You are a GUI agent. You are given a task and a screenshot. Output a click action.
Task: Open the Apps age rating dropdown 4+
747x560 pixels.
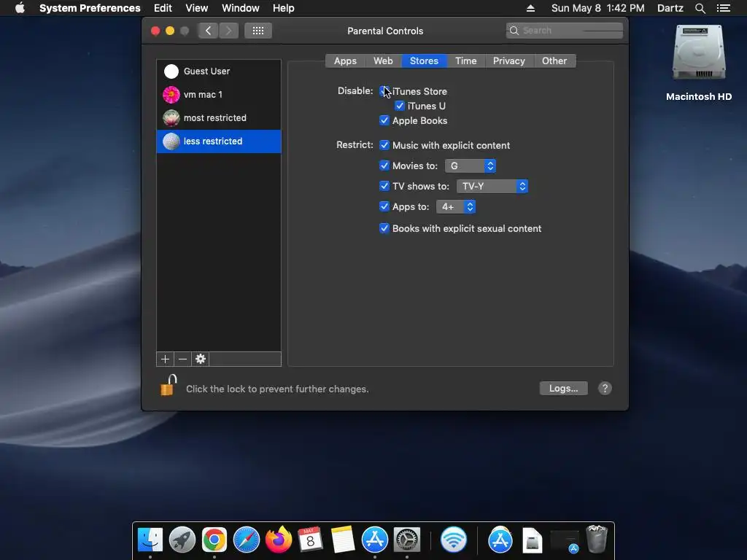pyautogui.click(x=456, y=206)
